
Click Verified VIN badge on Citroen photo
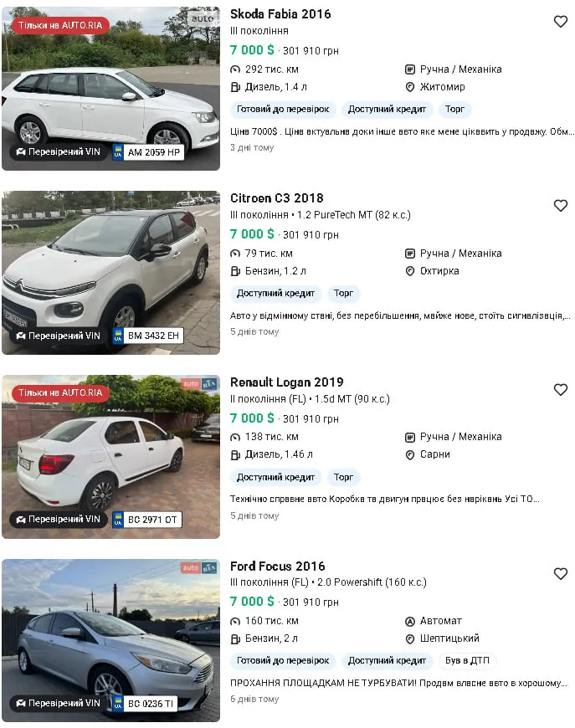[x=58, y=336]
